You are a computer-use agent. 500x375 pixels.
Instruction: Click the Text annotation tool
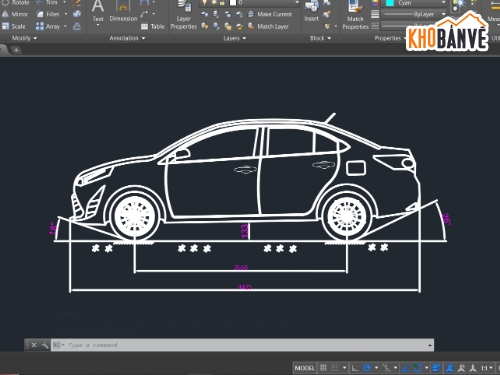click(x=98, y=11)
